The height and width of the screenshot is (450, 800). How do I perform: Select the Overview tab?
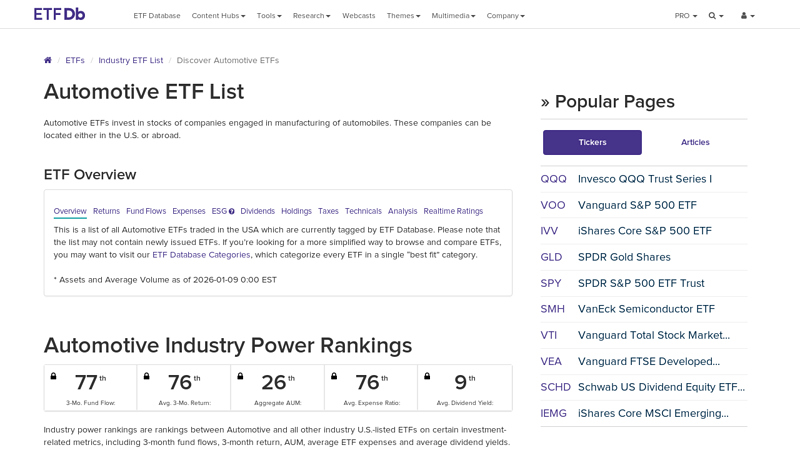click(70, 211)
